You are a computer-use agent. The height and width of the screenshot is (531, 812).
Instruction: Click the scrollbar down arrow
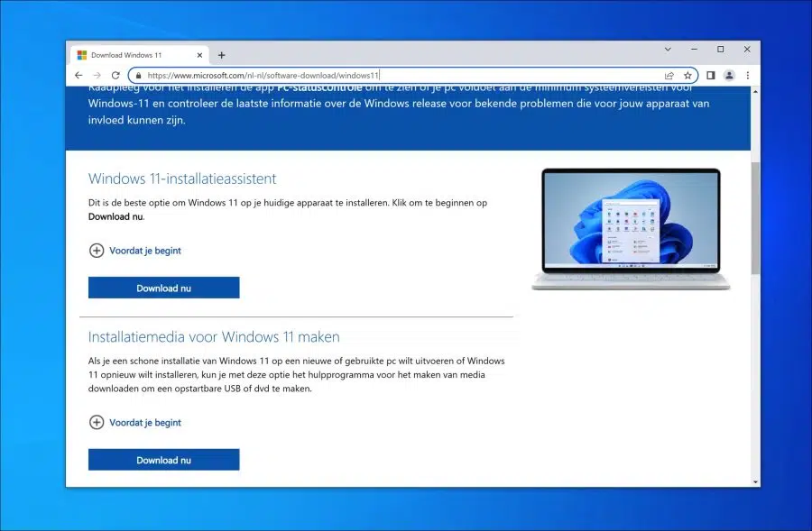click(755, 481)
